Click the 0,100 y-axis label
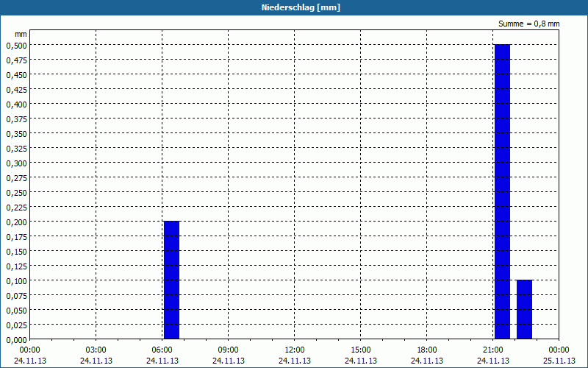The image size is (588, 368). coord(16,281)
